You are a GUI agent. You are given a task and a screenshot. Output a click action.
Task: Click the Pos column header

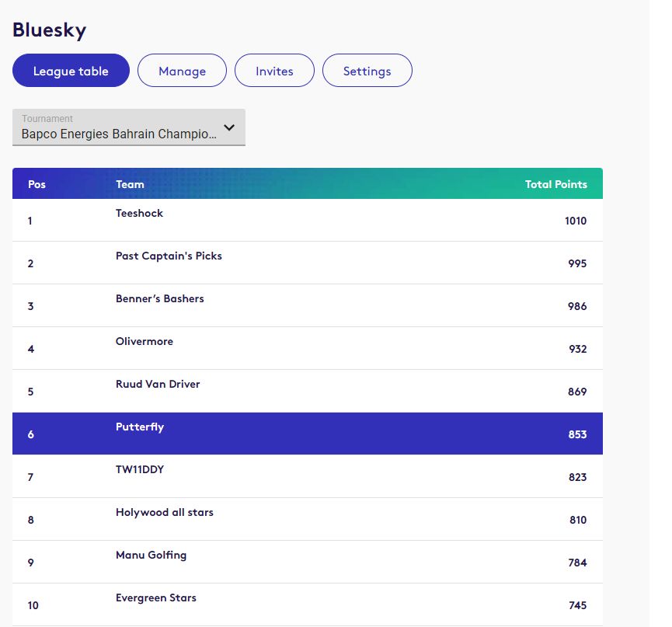click(37, 184)
